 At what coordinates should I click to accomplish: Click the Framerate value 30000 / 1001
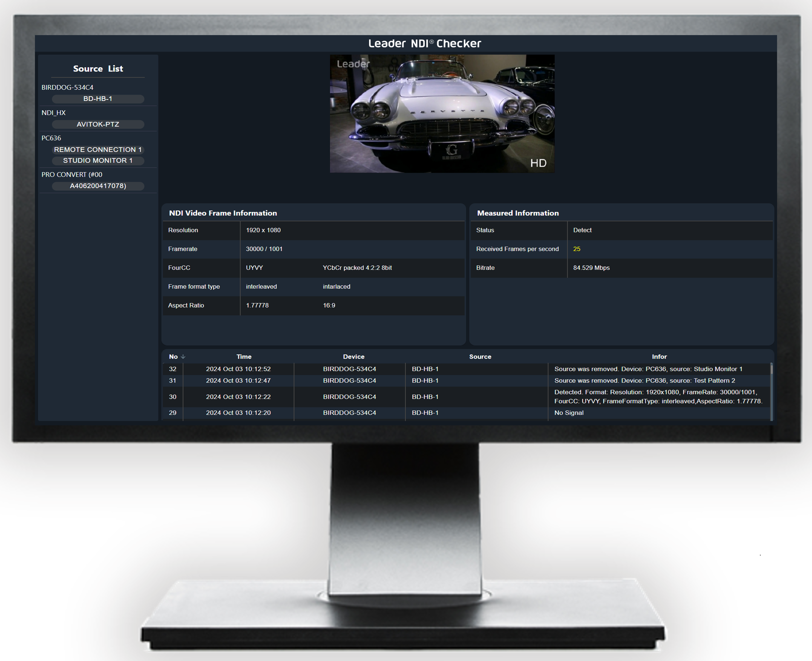(264, 249)
